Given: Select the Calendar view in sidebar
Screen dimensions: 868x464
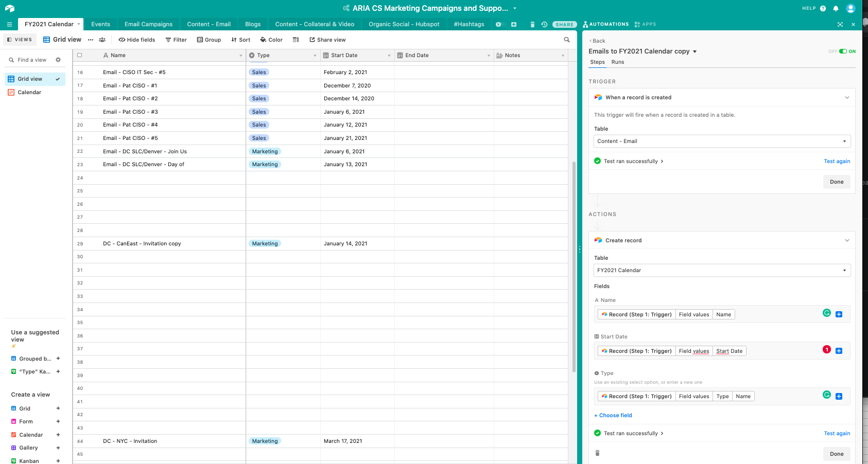Looking at the screenshot, I should [34, 92].
